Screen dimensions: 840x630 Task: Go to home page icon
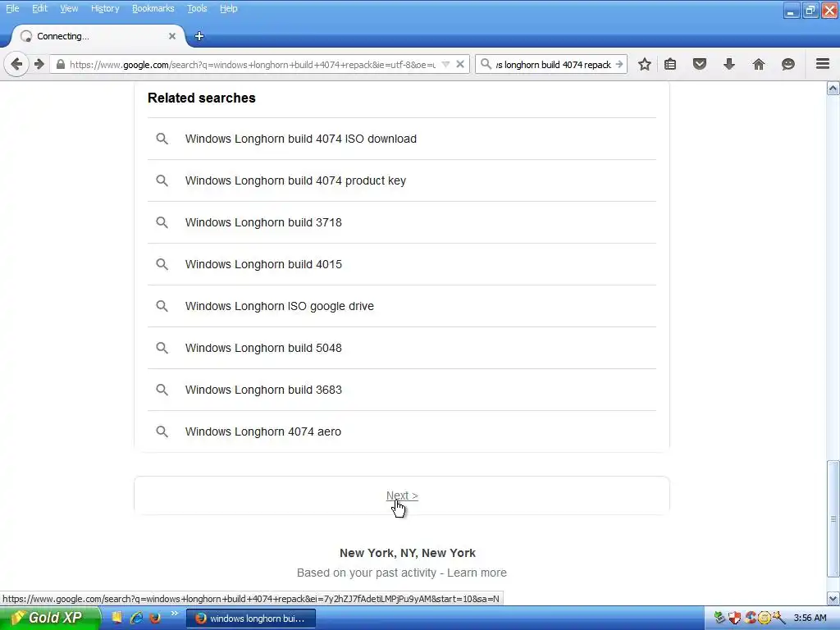[758, 64]
